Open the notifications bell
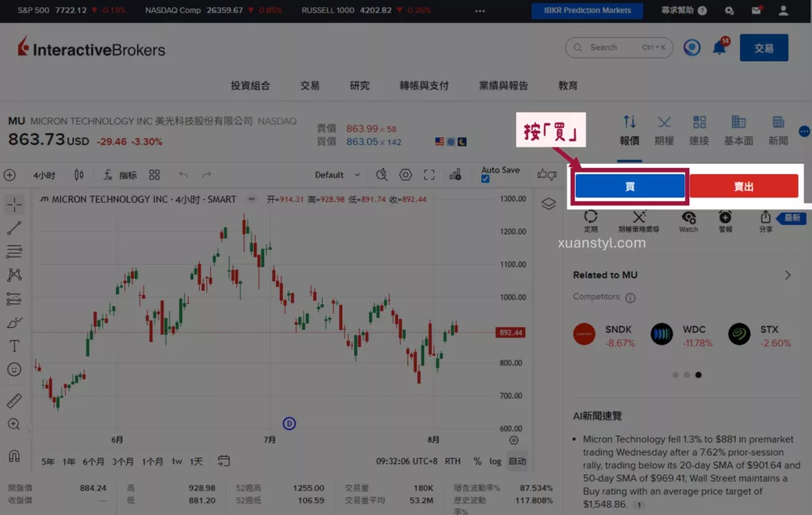The width and height of the screenshot is (812, 515). click(720, 48)
